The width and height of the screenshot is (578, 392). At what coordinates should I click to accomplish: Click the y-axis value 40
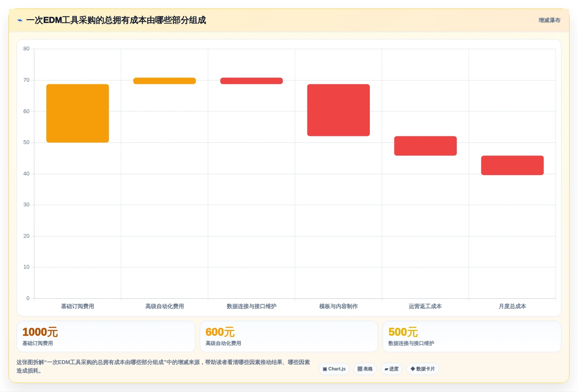click(26, 174)
